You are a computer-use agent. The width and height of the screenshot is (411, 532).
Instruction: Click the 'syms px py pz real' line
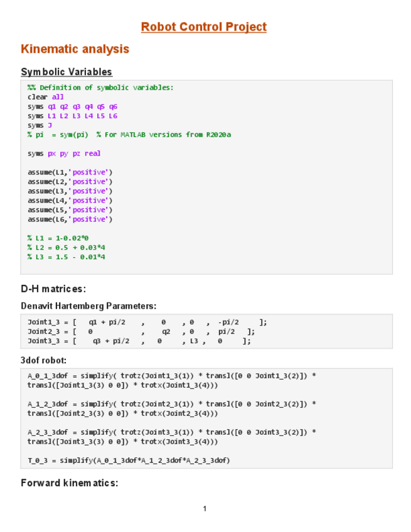click(x=64, y=154)
